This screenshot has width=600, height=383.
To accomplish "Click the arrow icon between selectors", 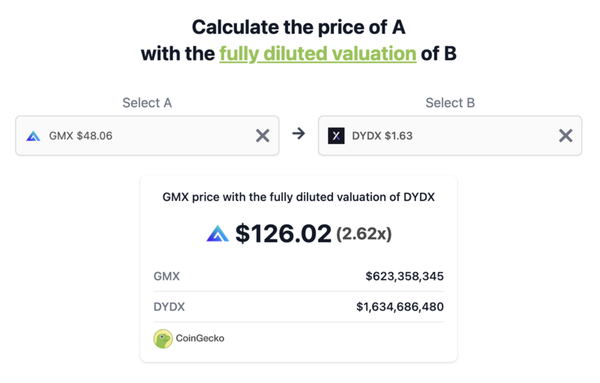I will click(x=298, y=134).
